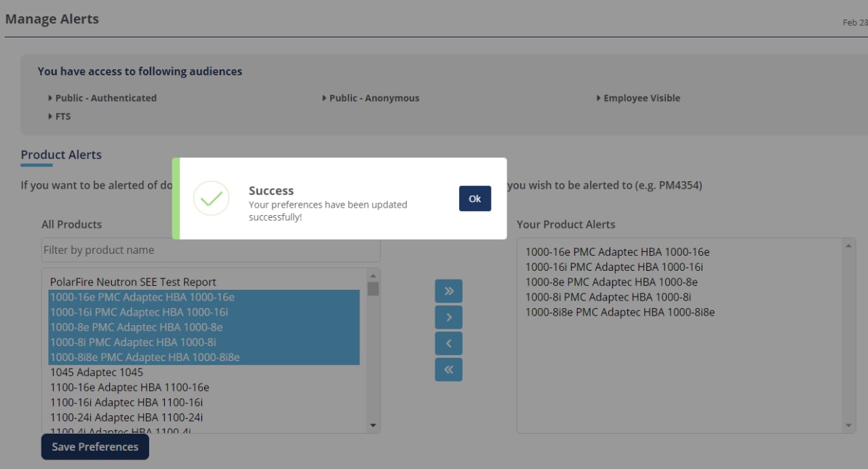Click down arrow on Your Product Alerts scrollbar

click(848, 424)
